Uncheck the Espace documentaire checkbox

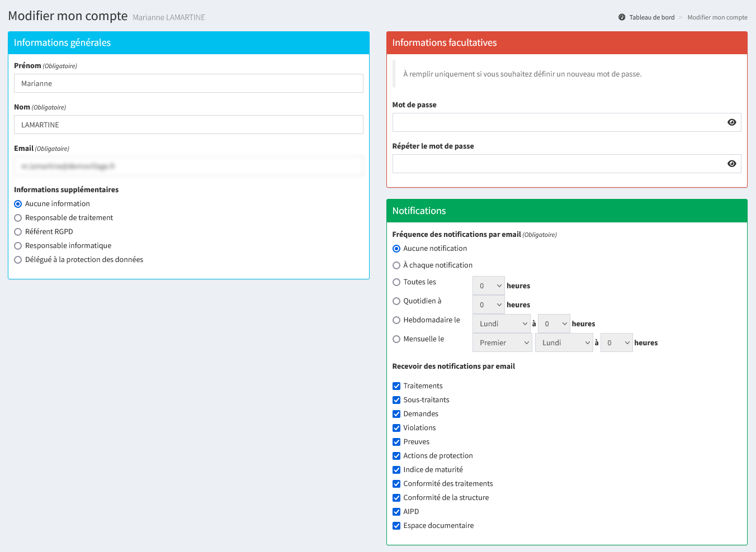pyautogui.click(x=396, y=526)
